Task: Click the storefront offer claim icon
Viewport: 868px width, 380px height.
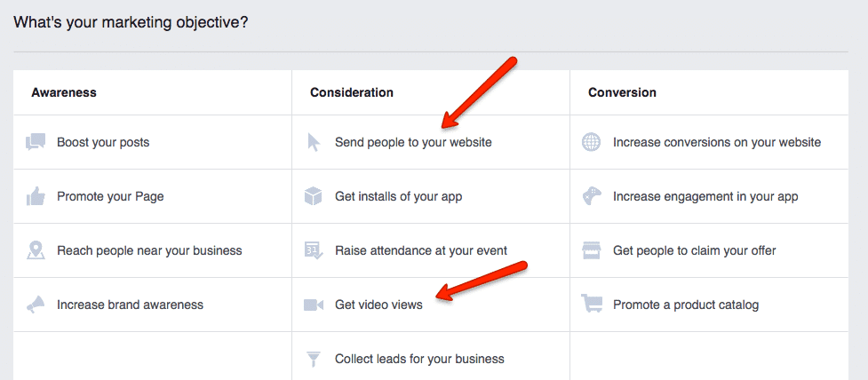Action: coord(591,250)
